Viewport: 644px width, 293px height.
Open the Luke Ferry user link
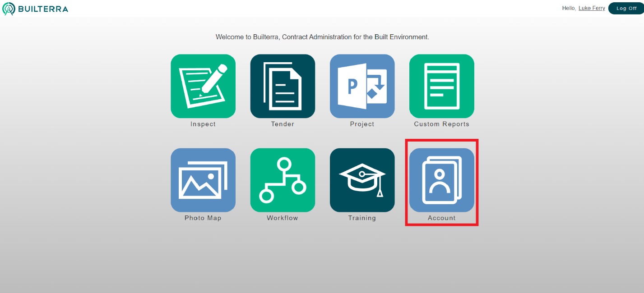592,8
